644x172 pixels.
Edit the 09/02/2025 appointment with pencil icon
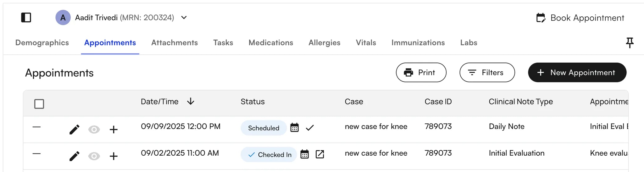click(75, 156)
